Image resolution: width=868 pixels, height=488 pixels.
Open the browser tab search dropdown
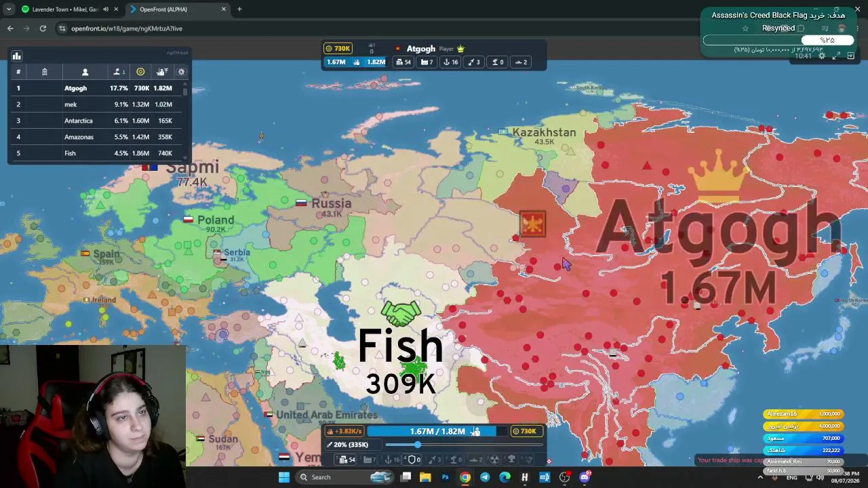pyautogui.click(x=8, y=9)
